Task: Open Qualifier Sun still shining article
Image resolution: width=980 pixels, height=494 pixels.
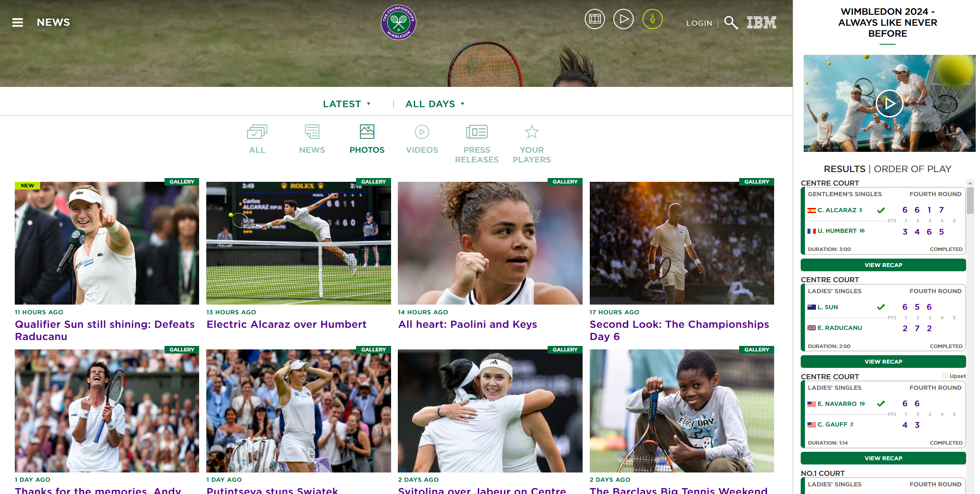Action: (105, 330)
